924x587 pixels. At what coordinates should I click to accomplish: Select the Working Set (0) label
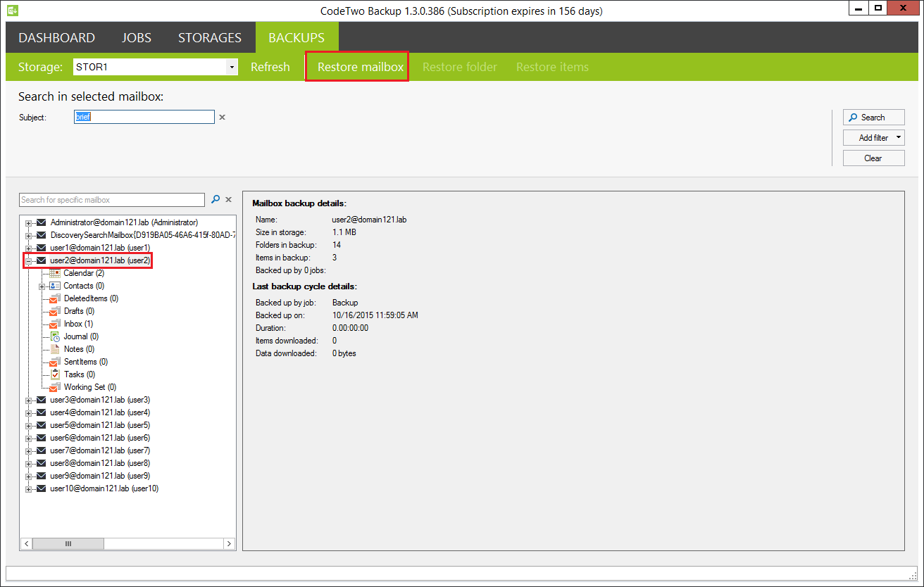click(x=90, y=387)
